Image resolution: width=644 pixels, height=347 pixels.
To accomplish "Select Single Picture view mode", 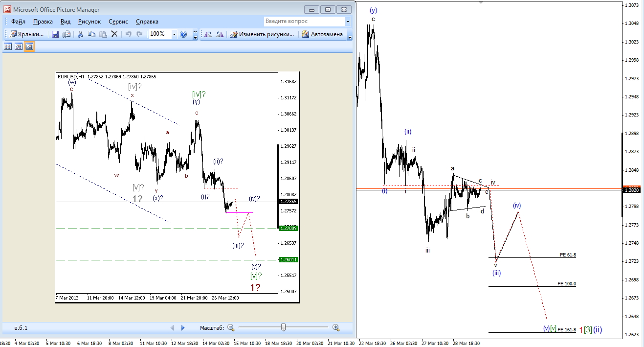I will (x=29, y=46).
